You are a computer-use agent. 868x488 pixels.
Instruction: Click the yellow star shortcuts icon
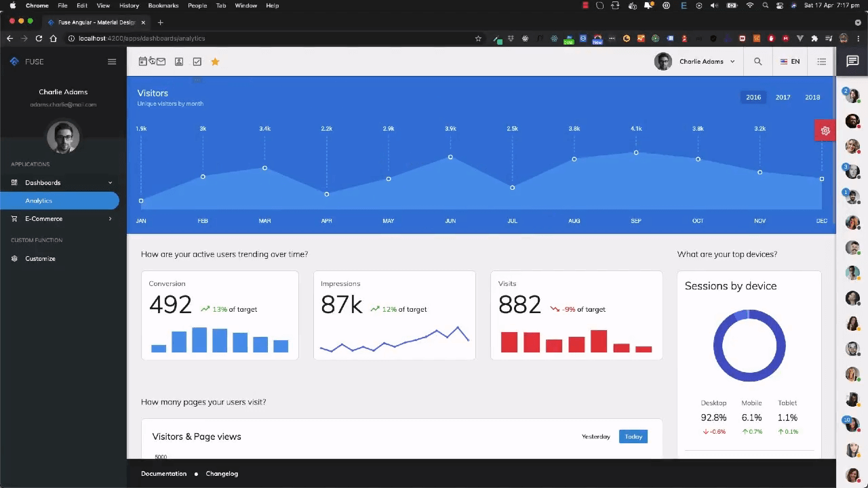tap(215, 62)
